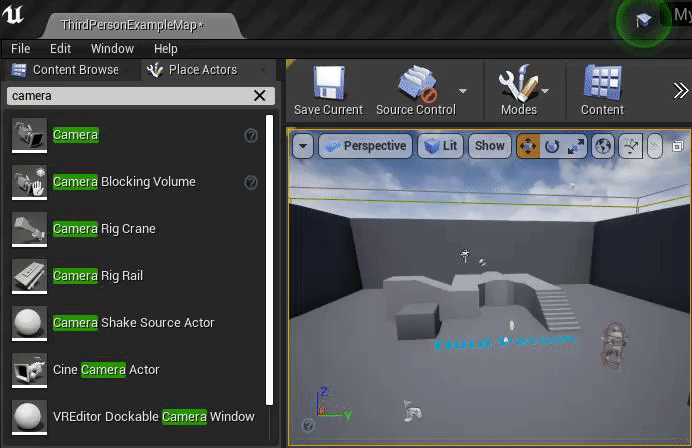Click the Save Current label

[x=328, y=110]
